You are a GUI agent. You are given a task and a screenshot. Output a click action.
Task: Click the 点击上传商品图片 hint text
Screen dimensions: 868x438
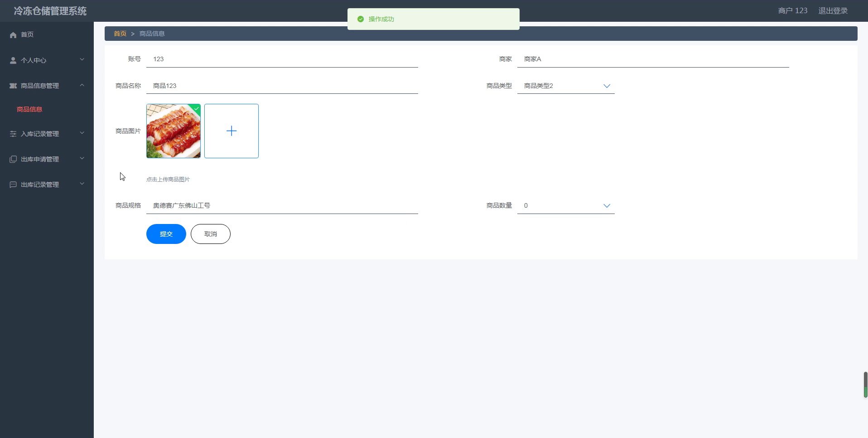tap(168, 180)
